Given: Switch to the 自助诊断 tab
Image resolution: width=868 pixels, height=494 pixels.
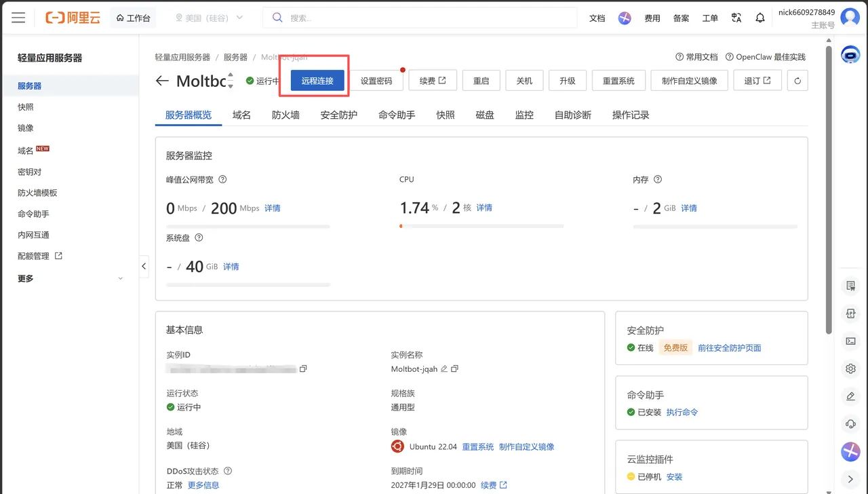Looking at the screenshot, I should (x=573, y=115).
